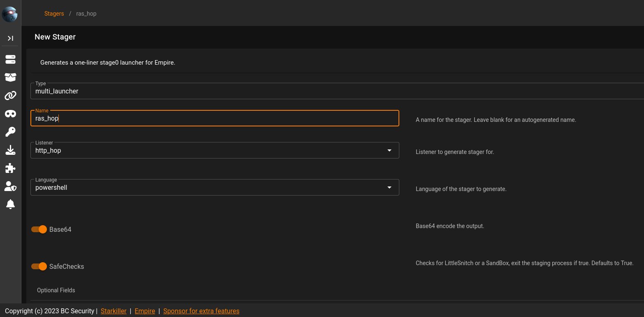Click the chain link icon in sidebar

10,96
